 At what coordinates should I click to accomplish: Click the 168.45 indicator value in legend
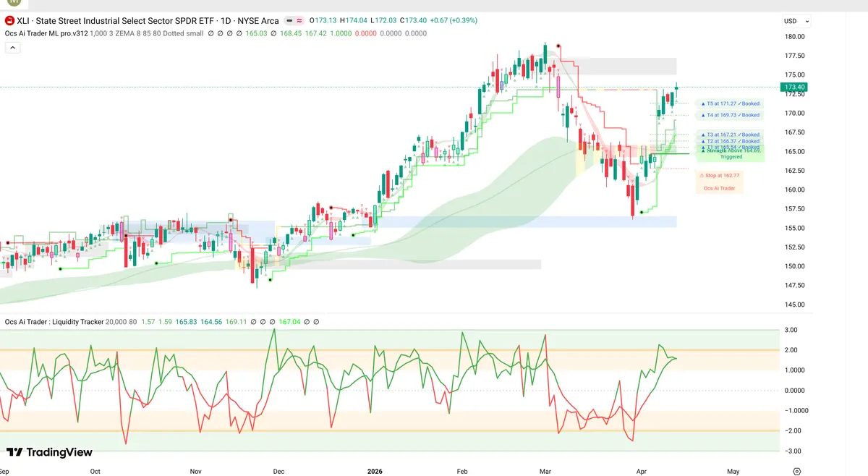[291, 33]
